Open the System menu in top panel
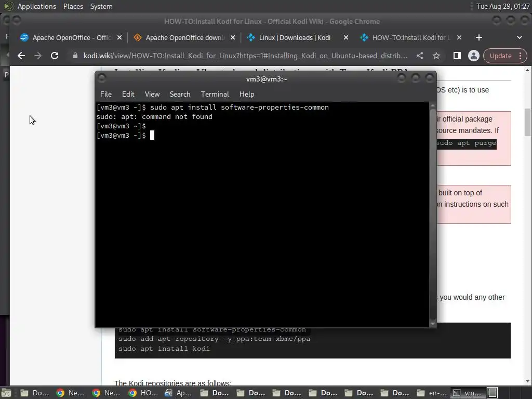Image resolution: width=532 pixels, height=399 pixels. (101, 6)
